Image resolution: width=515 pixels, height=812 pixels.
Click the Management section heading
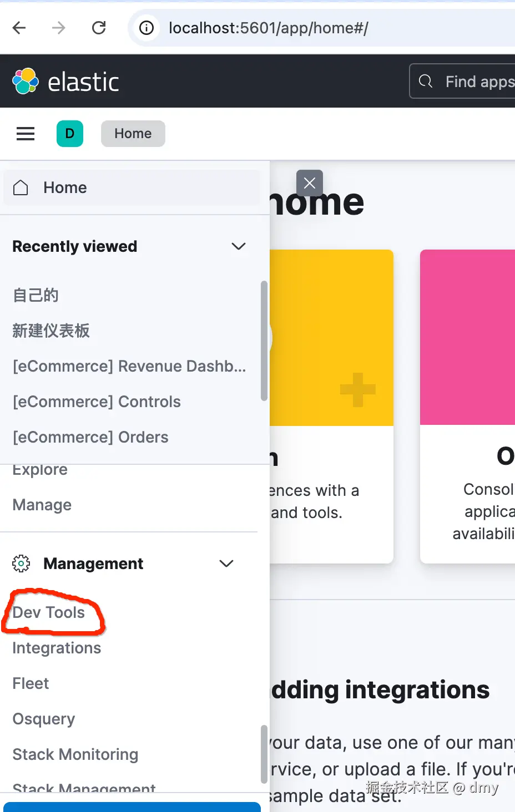93,564
